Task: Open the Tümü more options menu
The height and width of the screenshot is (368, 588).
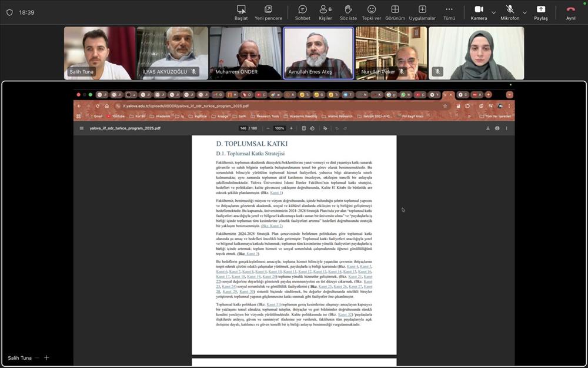Action: click(449, 12)
